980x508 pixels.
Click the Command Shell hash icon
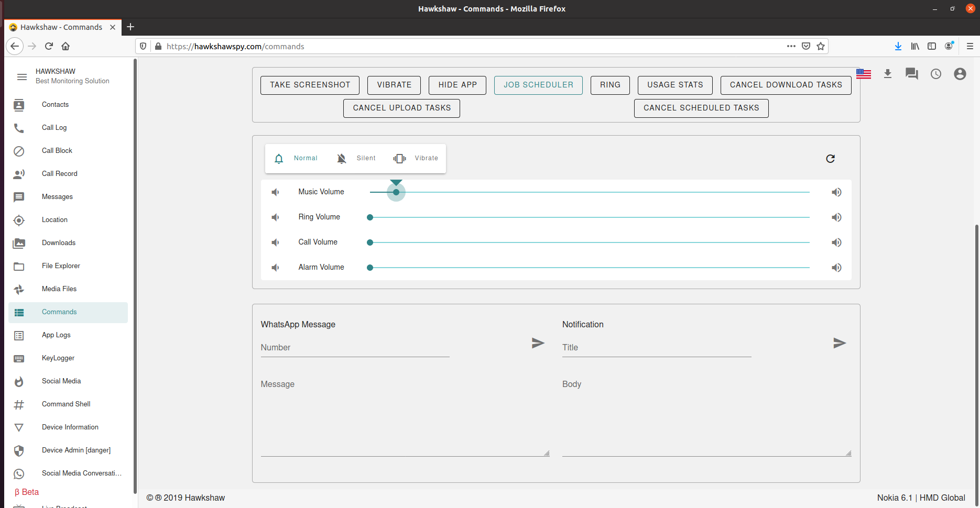tap(19, 405)
